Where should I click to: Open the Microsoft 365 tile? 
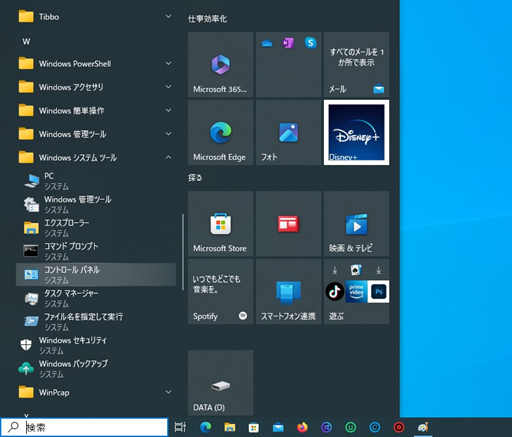coord(220,65)
